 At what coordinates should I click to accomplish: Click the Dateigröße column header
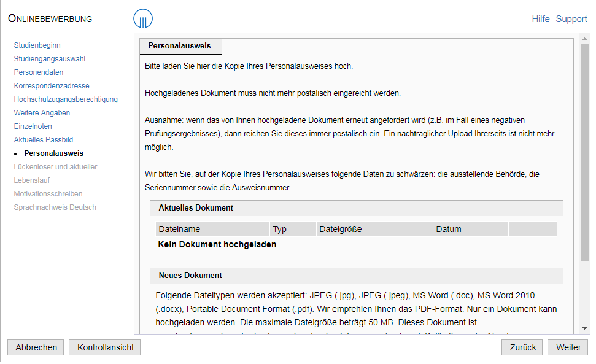pyautogui.click(x=374, y=229)
